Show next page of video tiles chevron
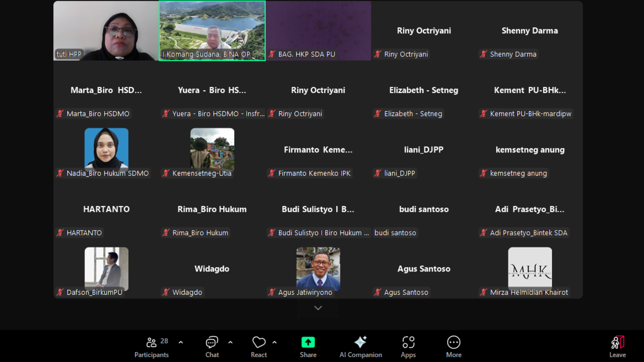 click(318, 308)
